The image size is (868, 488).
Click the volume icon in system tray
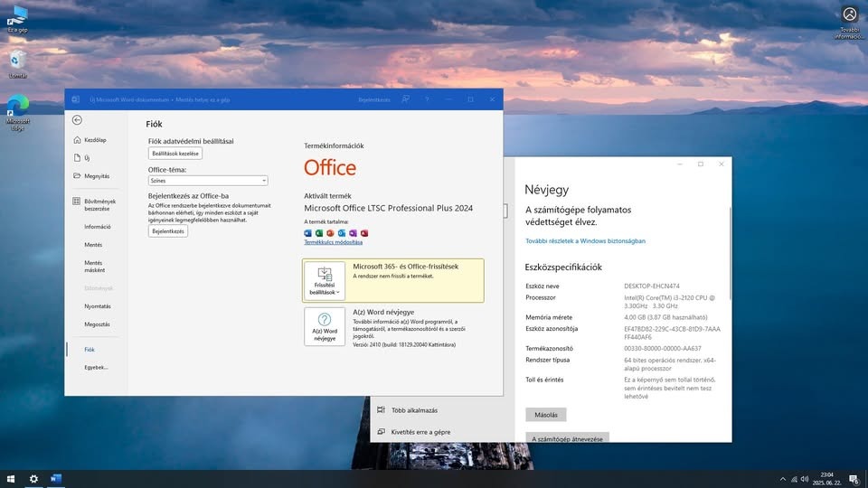[805, 479]
